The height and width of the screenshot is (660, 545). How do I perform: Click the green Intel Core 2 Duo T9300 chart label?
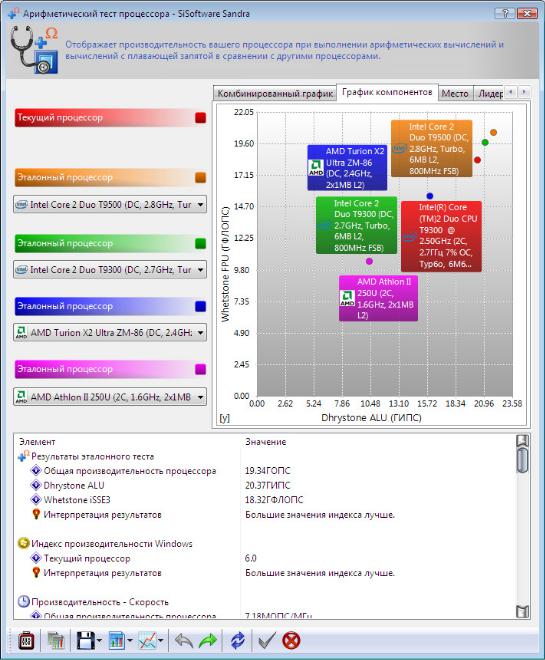[x=356, y=225]
